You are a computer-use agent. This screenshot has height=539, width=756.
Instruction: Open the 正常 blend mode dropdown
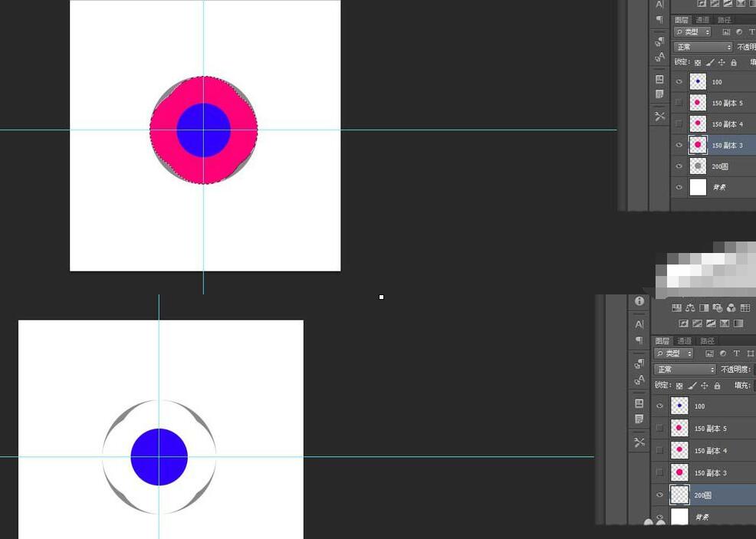686,370
